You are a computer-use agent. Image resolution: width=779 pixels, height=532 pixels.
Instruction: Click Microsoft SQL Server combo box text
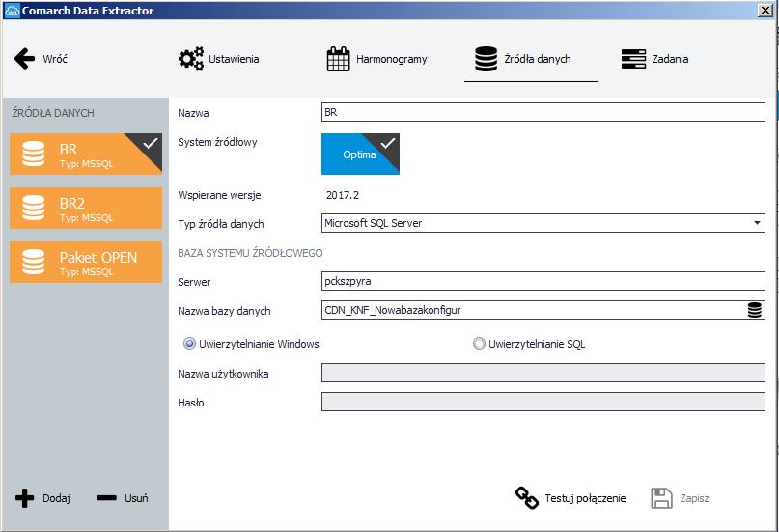(374, 223)
